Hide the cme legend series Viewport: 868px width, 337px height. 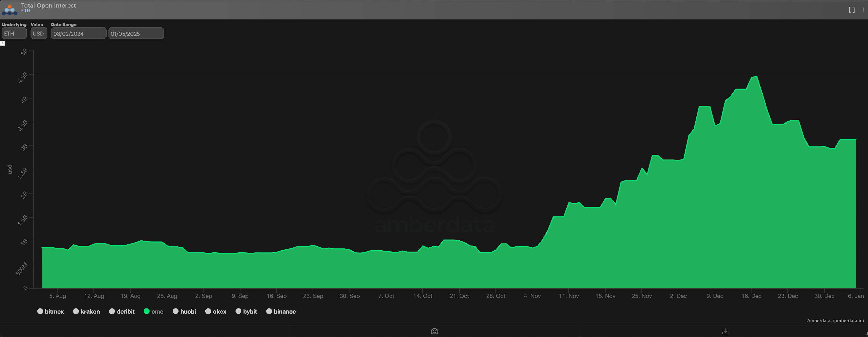153,311
